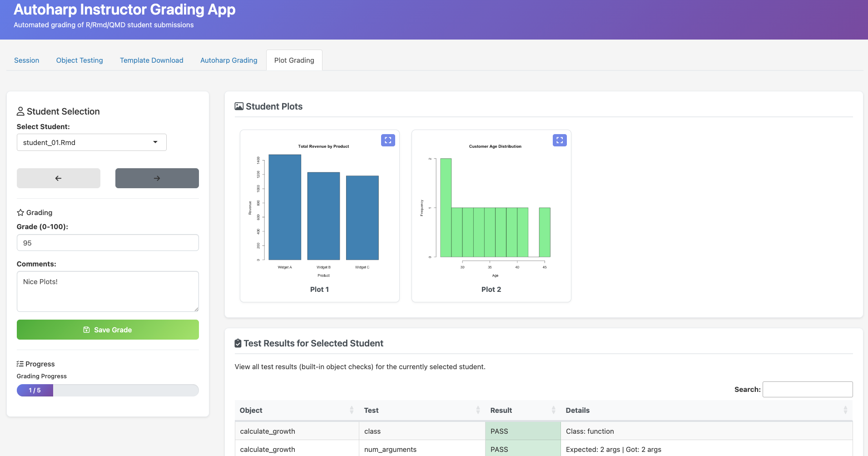Open the Object Testing tab
Image resolution: width=868 pixels, height=456 pixels.
coord(79,60)
